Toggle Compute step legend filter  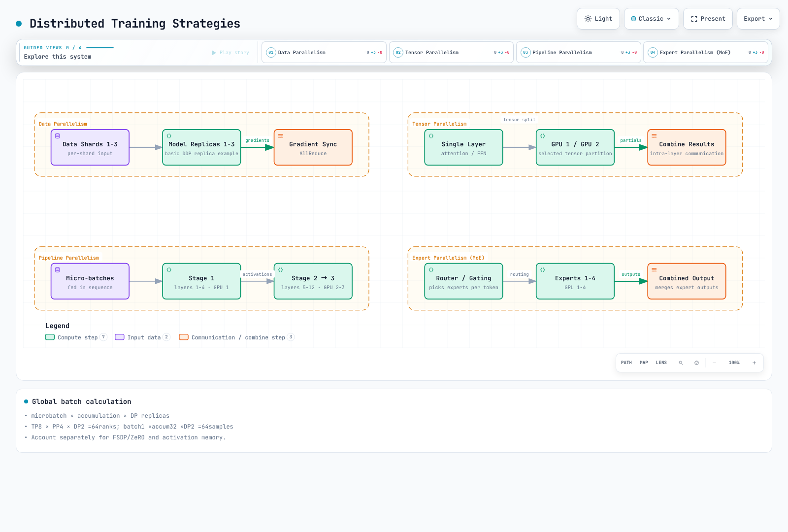tap(76, 337)
